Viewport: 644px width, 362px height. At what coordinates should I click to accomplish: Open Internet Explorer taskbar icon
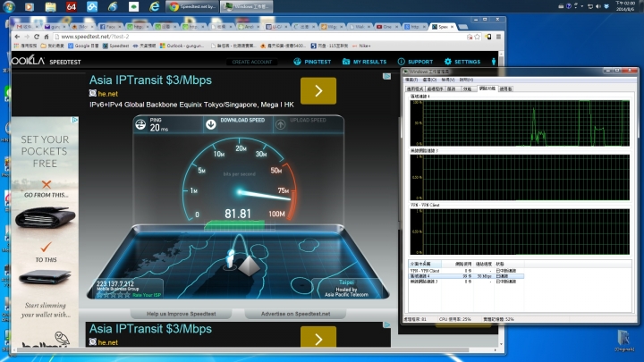pyautogui.click(x=154, y=6)
